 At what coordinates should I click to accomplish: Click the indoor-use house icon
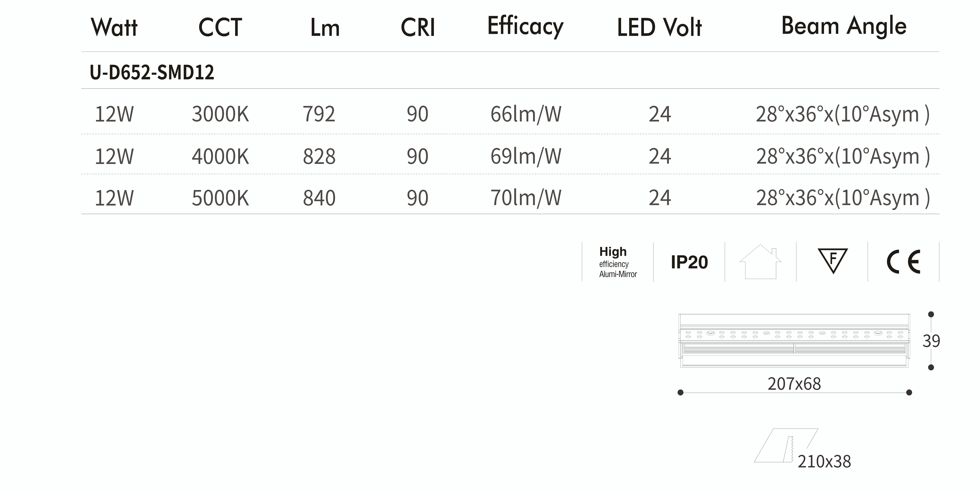[x=761, y=262]
